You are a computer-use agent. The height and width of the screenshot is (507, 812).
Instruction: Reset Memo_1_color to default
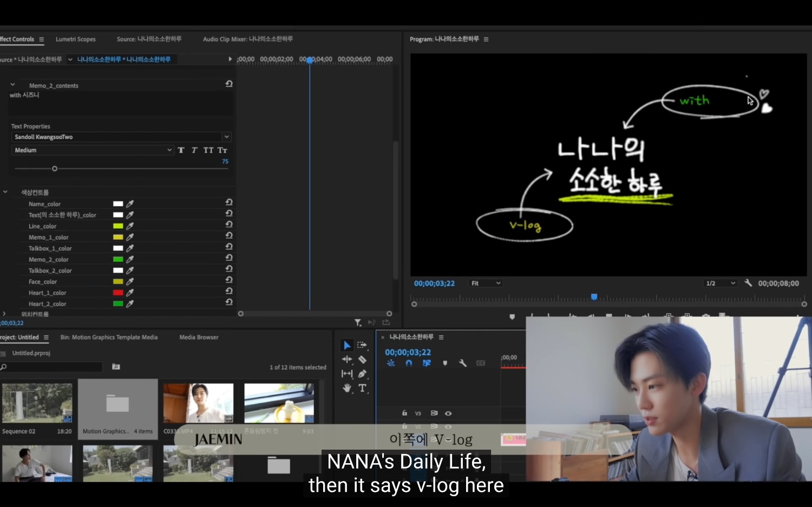pyautogui.click(x=229, y=235)
